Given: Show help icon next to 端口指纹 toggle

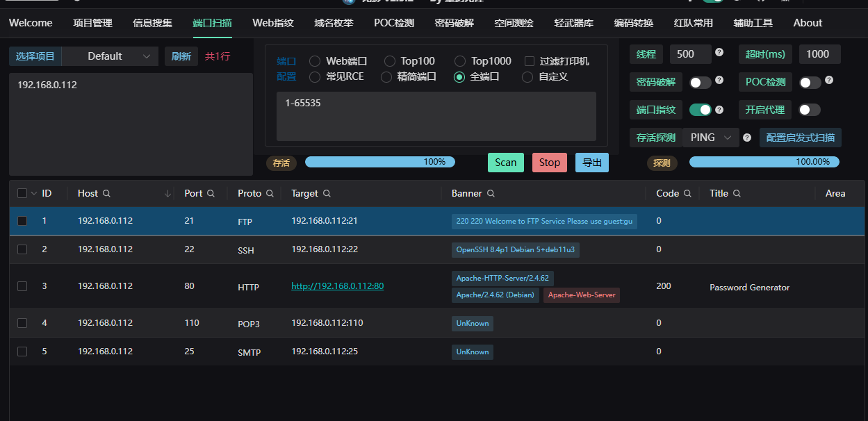Looking at the screenshot, I should (x=719, y=110).
